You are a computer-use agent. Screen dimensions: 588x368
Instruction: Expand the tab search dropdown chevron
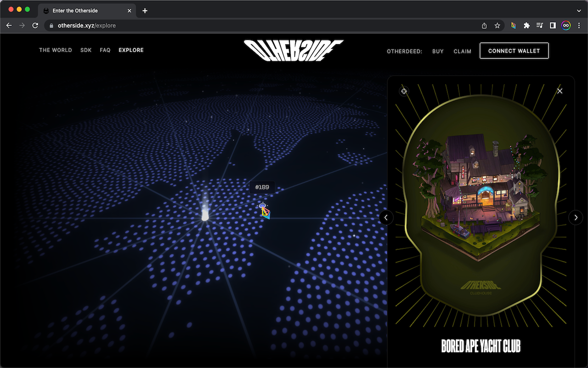coord(579,11)
